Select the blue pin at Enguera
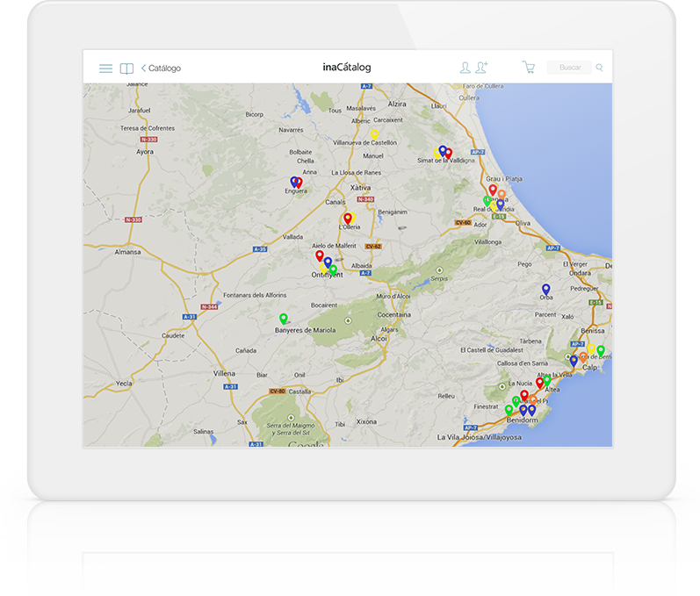Viewport: 700px width, 596px height. click(294, 182)
